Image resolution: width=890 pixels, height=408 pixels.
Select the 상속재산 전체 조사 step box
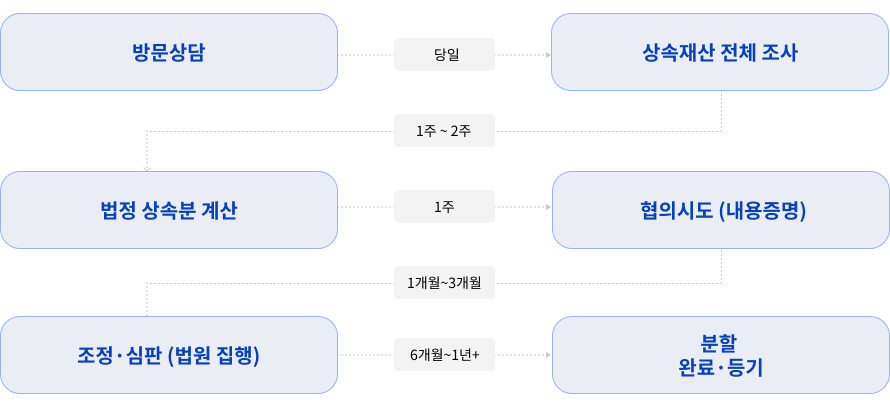pos(720,52)
